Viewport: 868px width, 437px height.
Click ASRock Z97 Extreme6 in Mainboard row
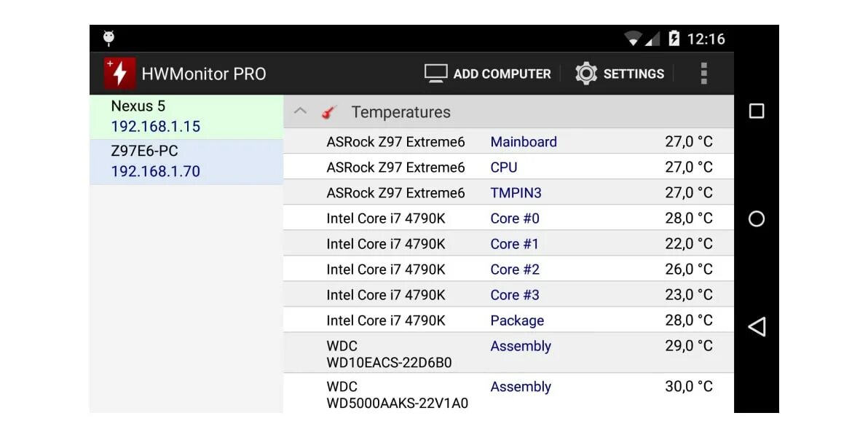(396, 142)
